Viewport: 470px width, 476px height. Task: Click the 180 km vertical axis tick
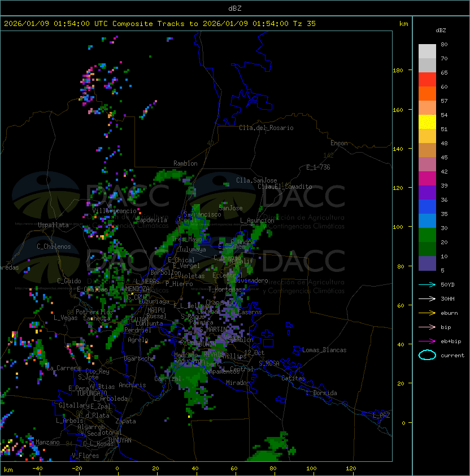pos(398,70)
